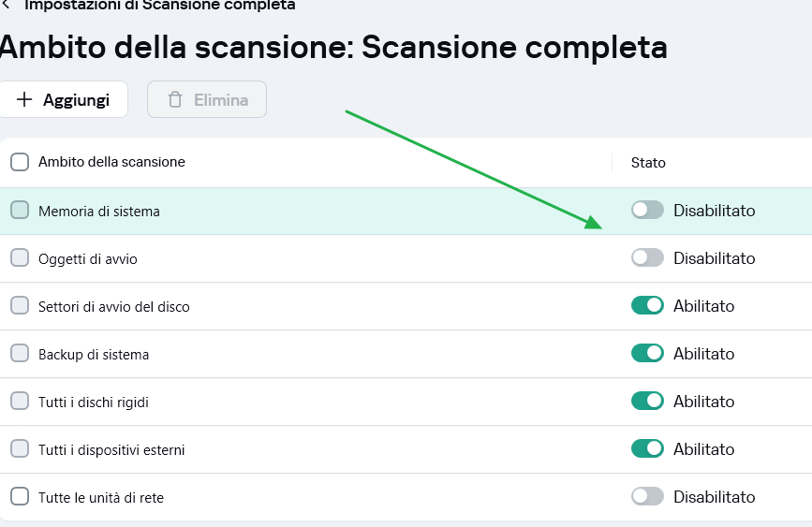Tick the Oggetti di avvio checkbox
Viewport: 812px width, 527px height.
coord(20,258)
